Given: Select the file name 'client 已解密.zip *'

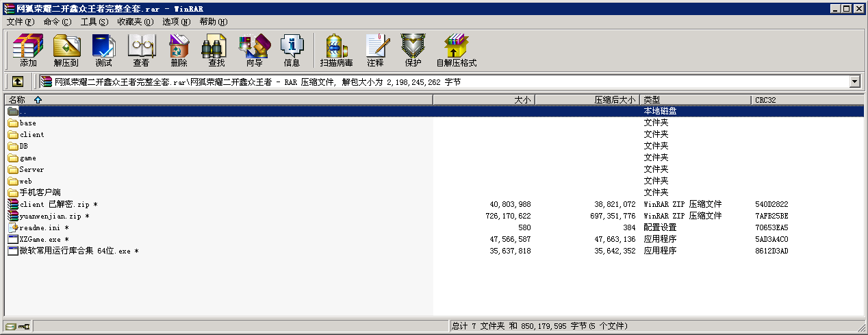Looking at the screenshot, I should tap(59, 205).
